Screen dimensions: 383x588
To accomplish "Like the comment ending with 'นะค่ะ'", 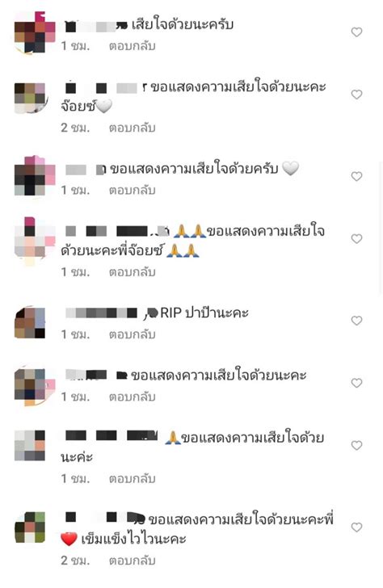I will pyautogui.click(x=356, y=446).
